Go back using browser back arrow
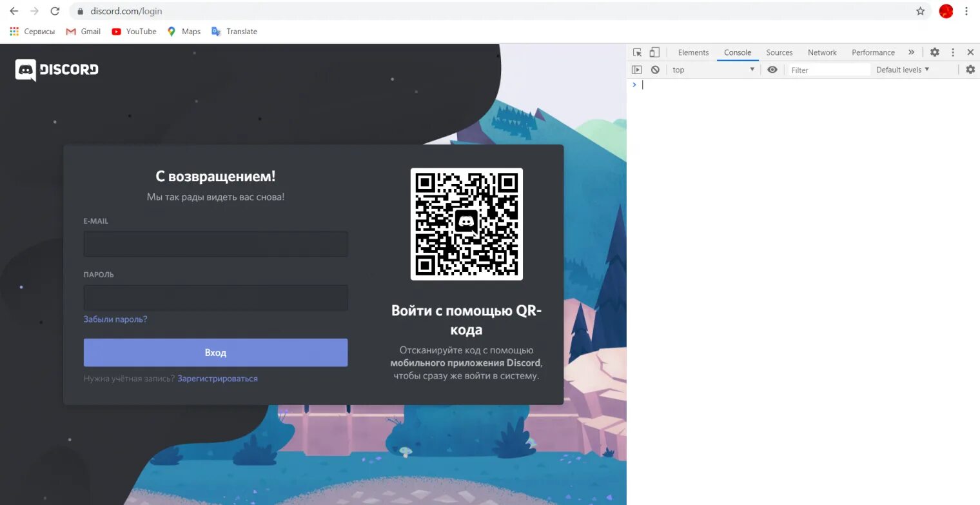 pyautogui.click(x=14, y=11)
